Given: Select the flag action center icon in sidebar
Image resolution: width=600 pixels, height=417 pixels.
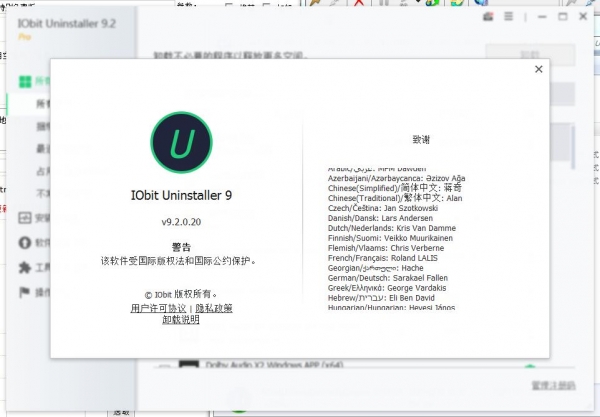Looking at the screenshot, I should pyautogui.click(x=24, y=292).
